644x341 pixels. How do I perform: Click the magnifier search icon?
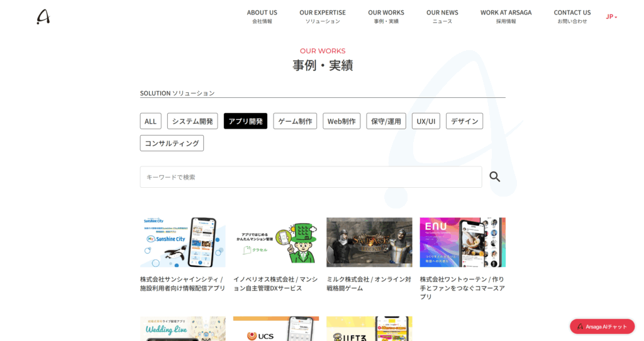tap(494, 177)
